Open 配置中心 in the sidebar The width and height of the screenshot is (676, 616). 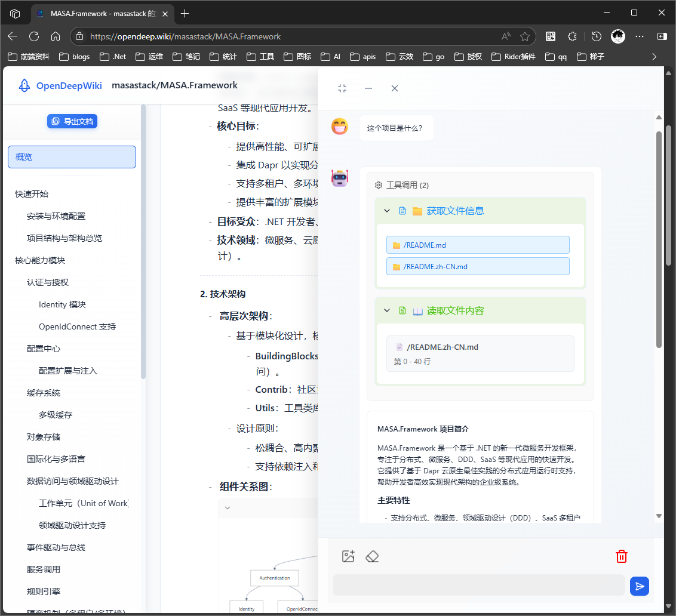(x=44, y=349)
